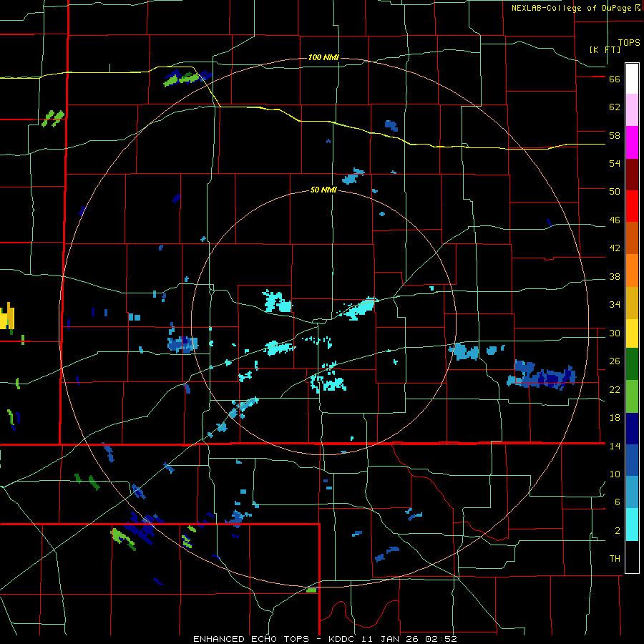Click the yellow echo at left map edge
The image size is (644, 644).
click(7, 316)
